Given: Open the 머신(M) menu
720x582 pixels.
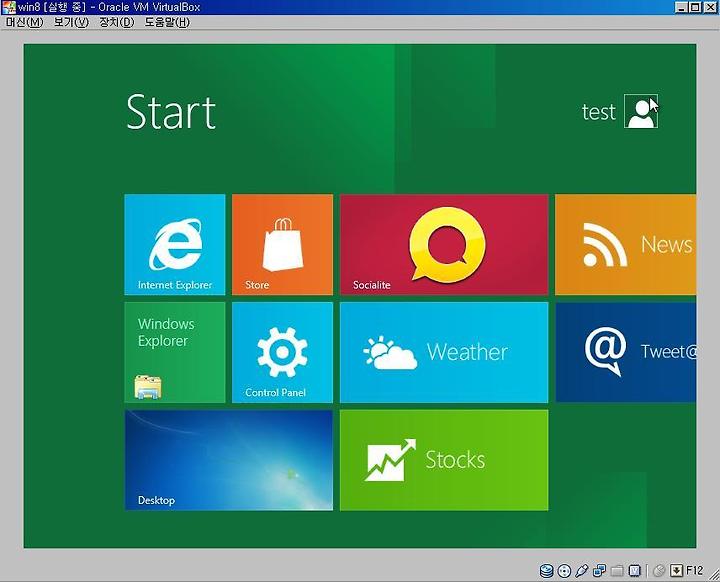Looking at the screenshot, I should click(x=24, y=22).
